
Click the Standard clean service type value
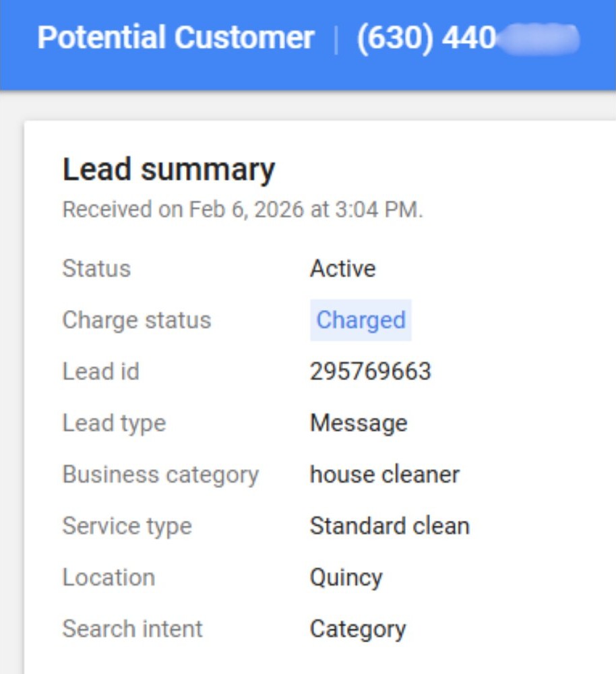390,526
